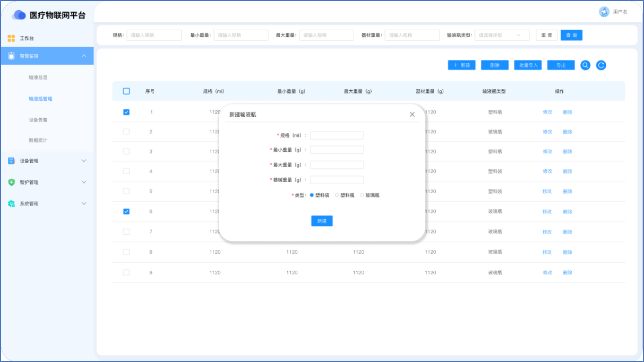Click the 设备管理 sidebar icon
This screenshot has height=362, width=644.
click(x=11, y=161)
